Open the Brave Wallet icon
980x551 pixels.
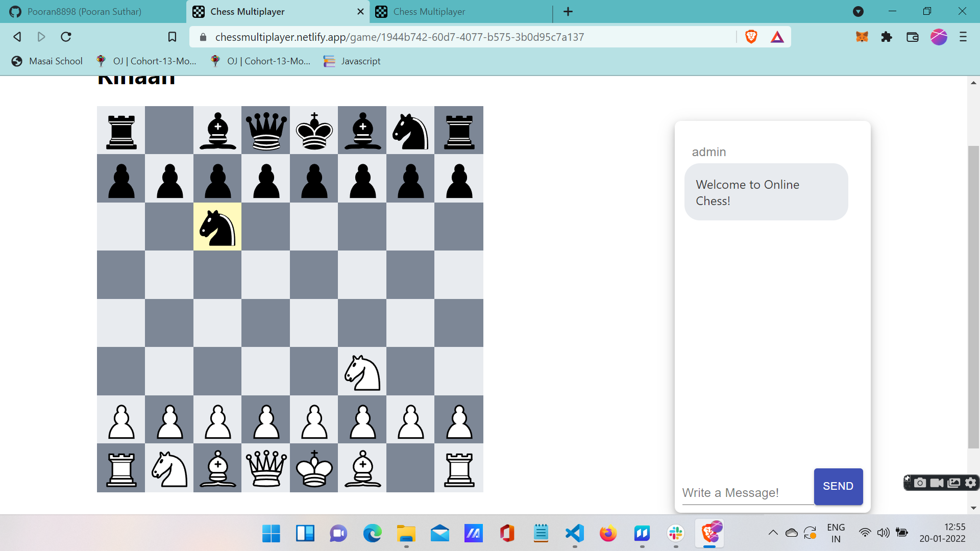(912, 37)
